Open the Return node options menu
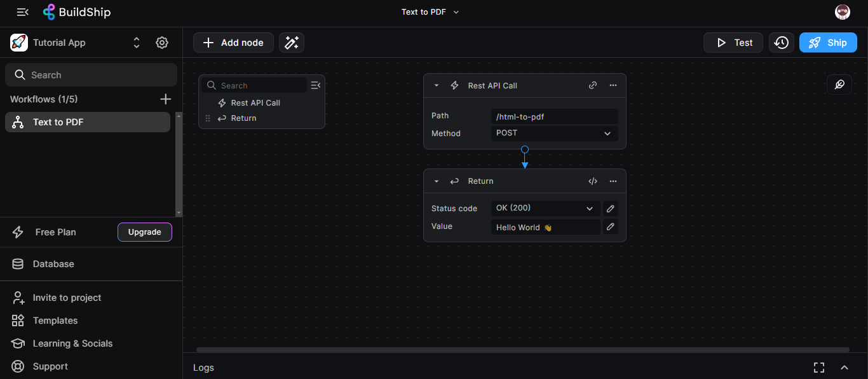This screenshot has width=868, height=379. 613,181
